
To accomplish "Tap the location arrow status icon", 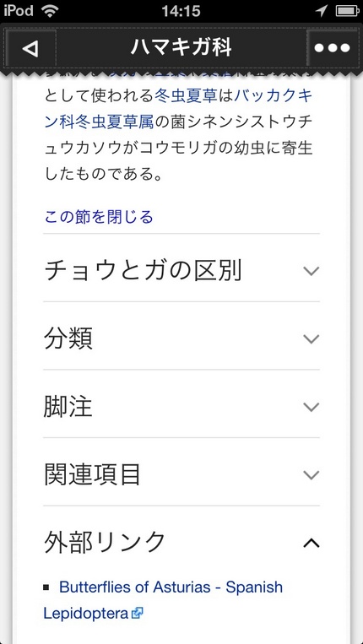I will point(322,11).
